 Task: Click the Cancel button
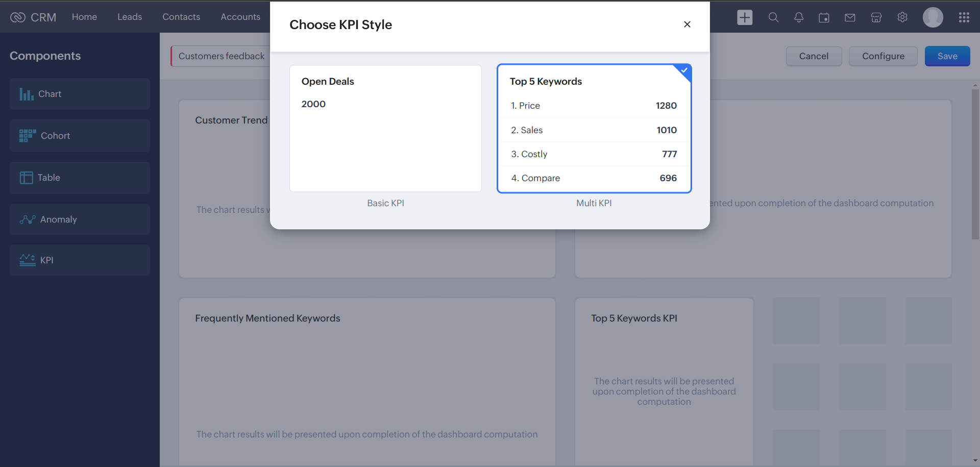pos(814,56)
